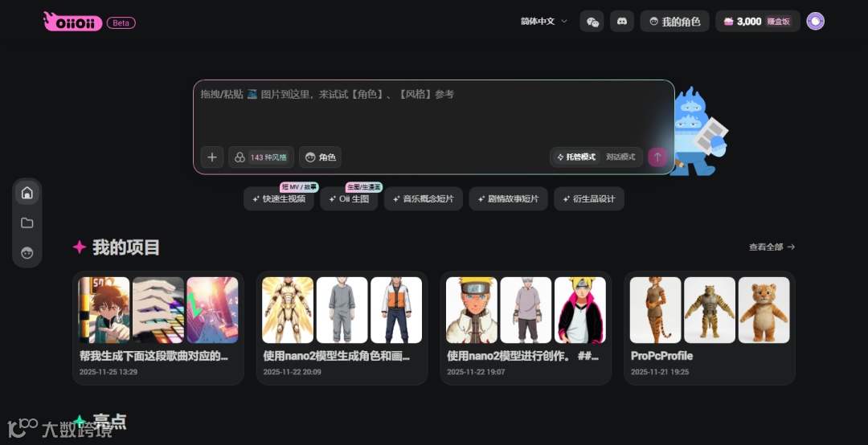
Task: Click the muscular tiger warrior thumbnail
Action: [710, 310]
